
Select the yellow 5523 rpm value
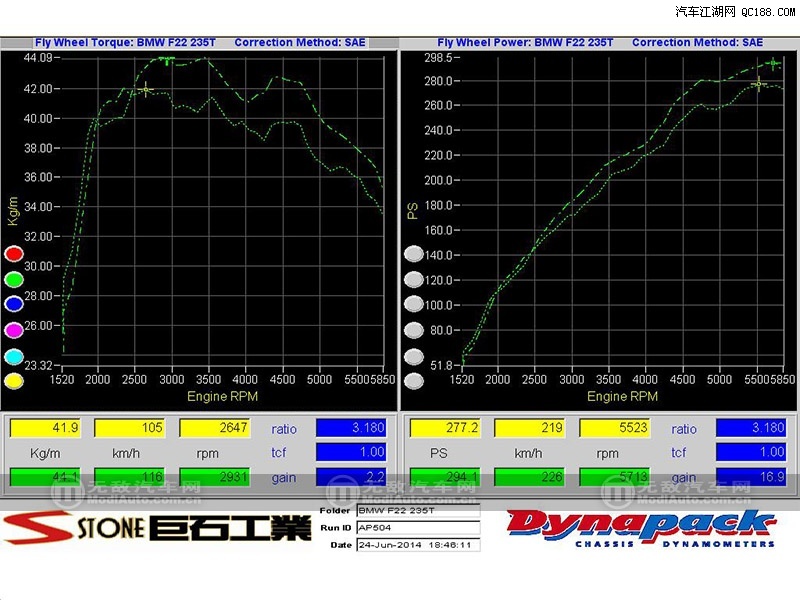point(615,428)
